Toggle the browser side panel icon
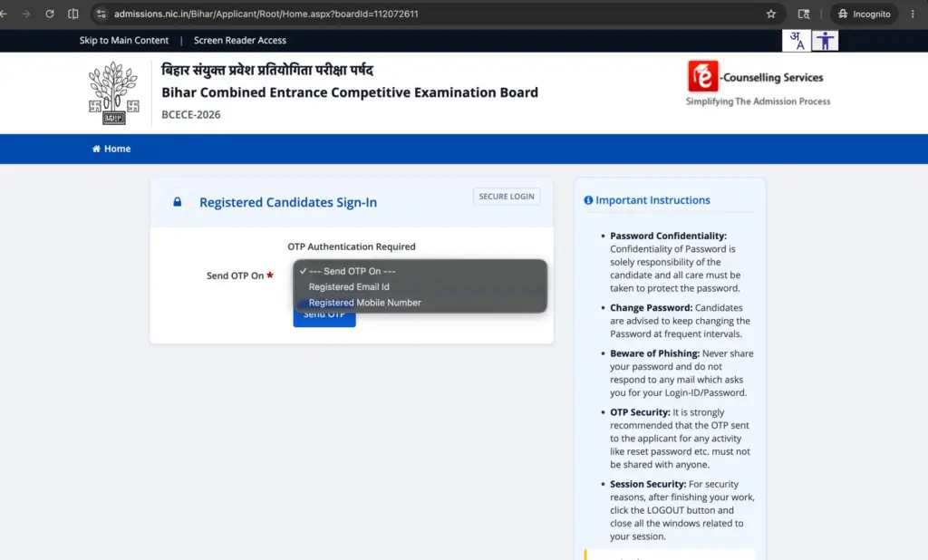This screenshot has width=928, height=560. click(73, 14)
